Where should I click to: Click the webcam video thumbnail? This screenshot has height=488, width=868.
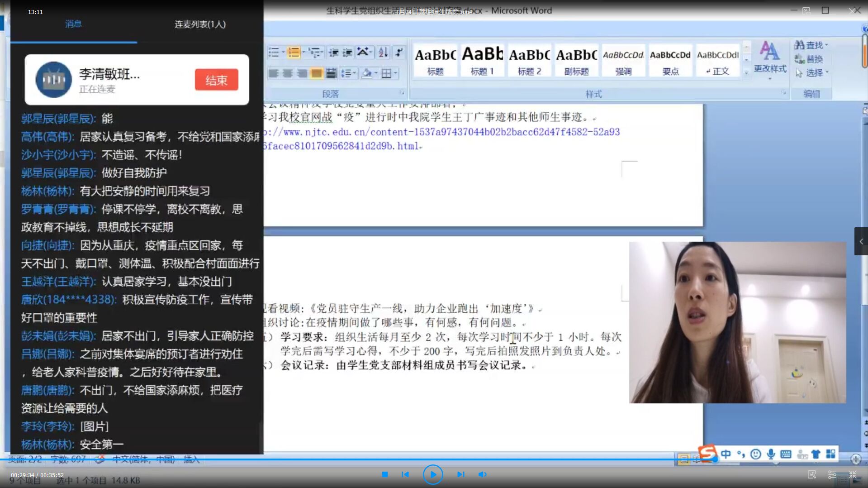click(737, 322)
